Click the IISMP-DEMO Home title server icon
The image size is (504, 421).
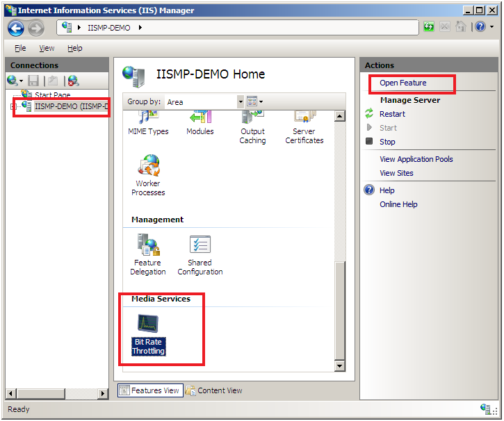click(x=134, y=76)
